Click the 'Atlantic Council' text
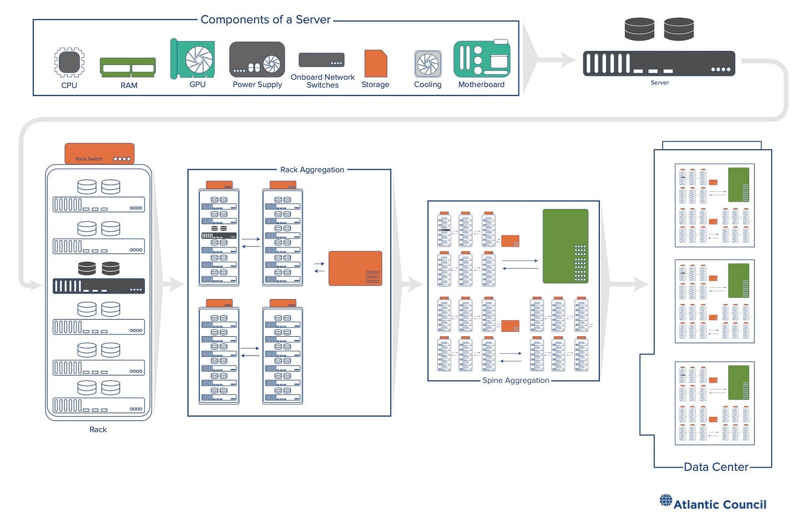808x532 pixels. point(720,504)
